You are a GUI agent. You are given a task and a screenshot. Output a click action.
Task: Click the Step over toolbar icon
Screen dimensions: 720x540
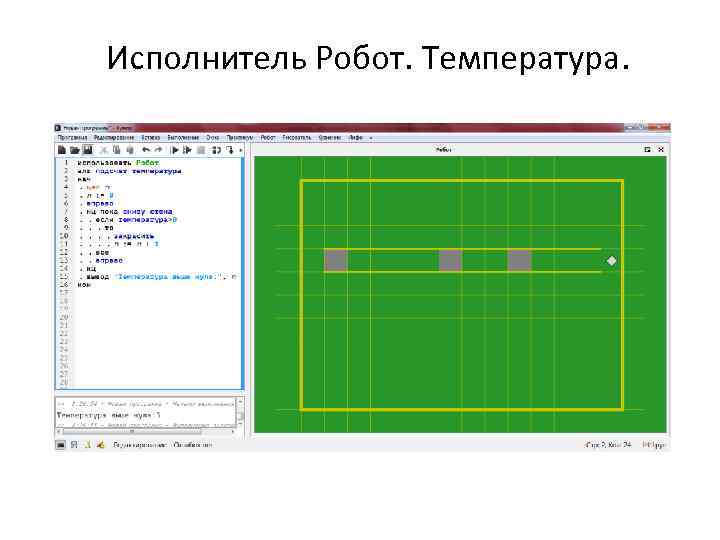[217, 150]
